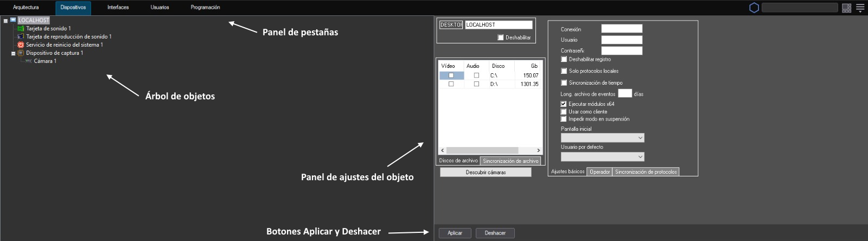This screenshot has width=868, height=241.
Task: Select the Cámara 1 camera icon
Action: [x=28, y=61]
